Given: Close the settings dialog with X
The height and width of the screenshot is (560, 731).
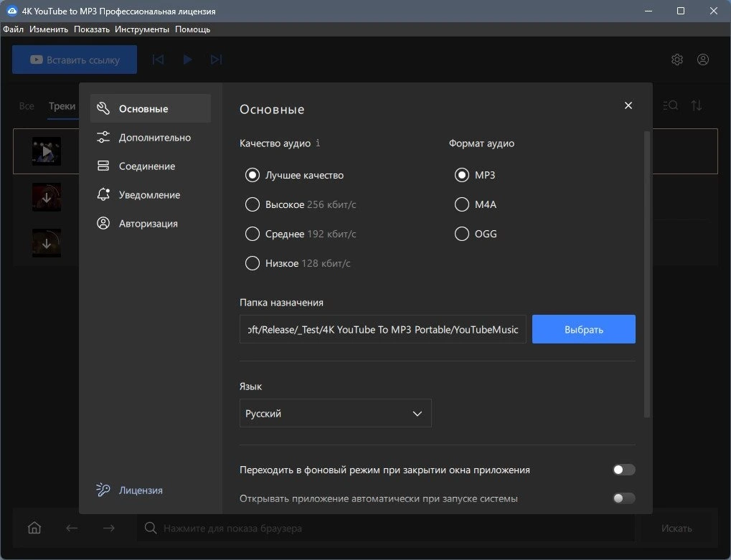Looking at the screenshot, I should point(628,105).
